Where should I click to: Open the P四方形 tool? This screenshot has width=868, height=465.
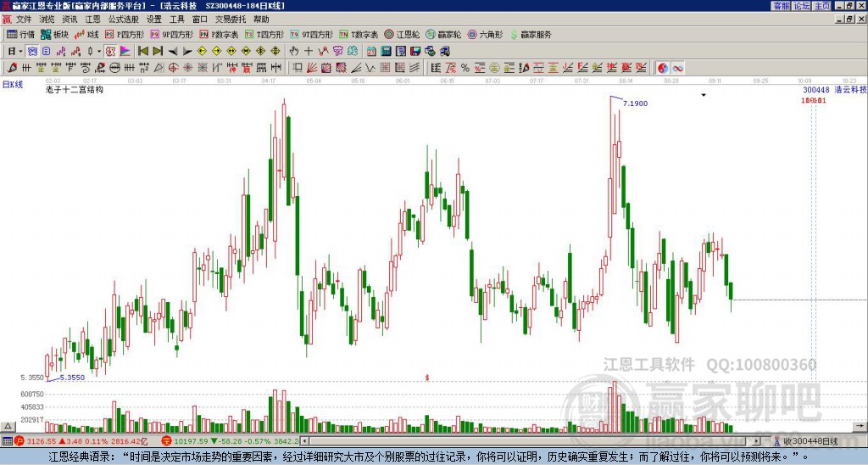[125, 34]
